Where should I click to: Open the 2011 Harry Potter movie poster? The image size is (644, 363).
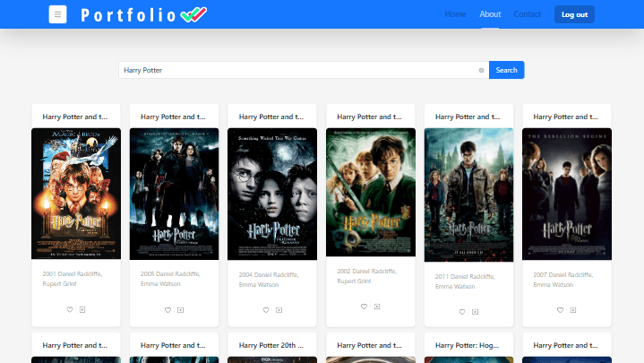pos(468,194)
